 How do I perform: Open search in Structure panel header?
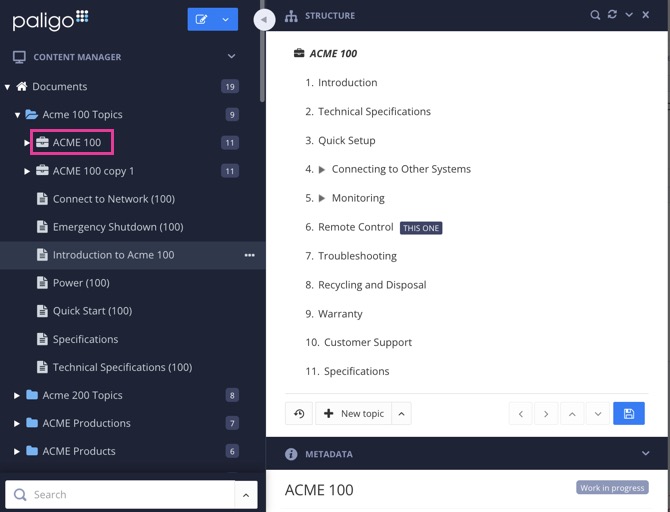coord(595,16)
